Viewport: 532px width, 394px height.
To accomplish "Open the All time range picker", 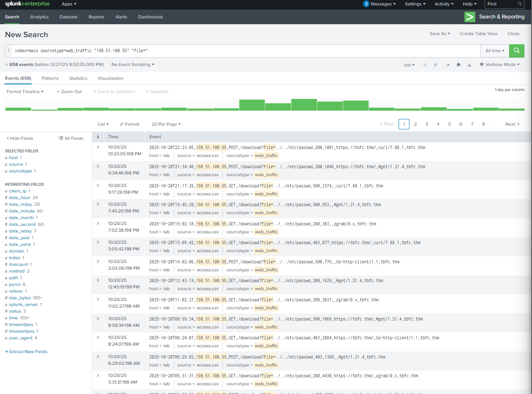I will [x=495, y=51].
